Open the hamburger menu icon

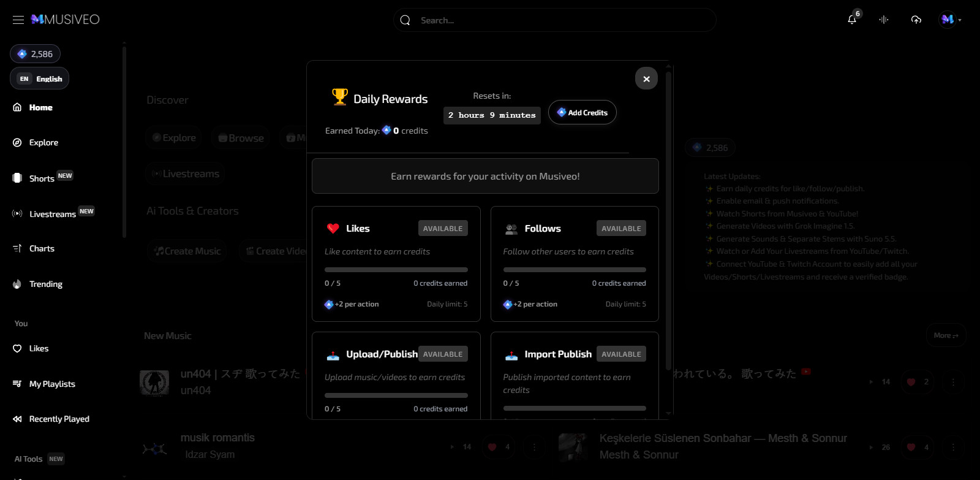18,20
